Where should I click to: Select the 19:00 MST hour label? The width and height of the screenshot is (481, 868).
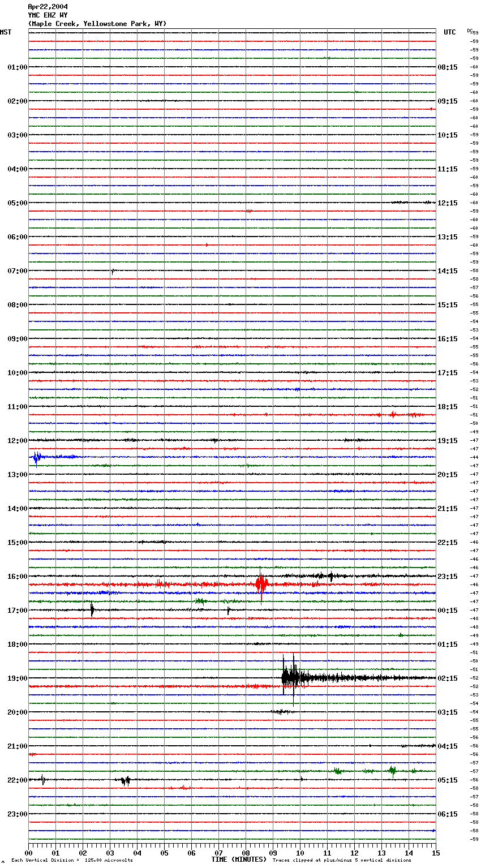[18, 678]
